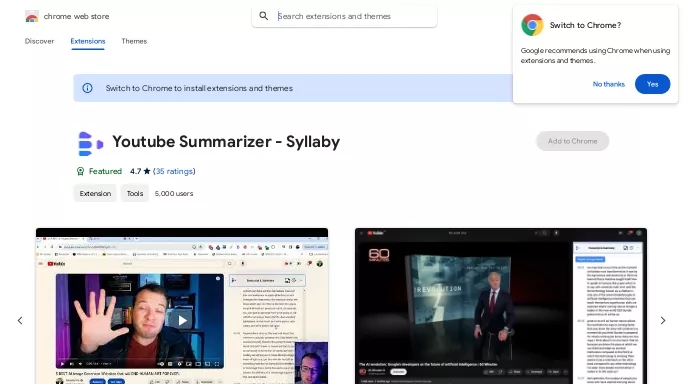Click the Extension category chip
The height and width of the screenshot is (384, 683).
tap(95, 193)
